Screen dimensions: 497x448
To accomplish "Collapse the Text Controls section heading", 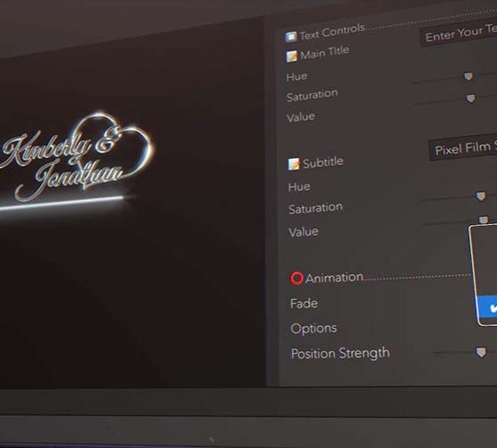I will pos(332,33).
